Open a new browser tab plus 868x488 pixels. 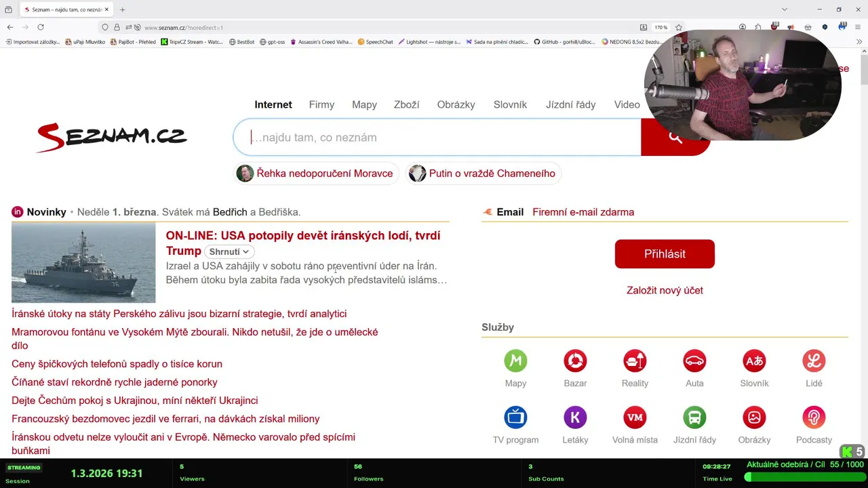coord(123,9)
